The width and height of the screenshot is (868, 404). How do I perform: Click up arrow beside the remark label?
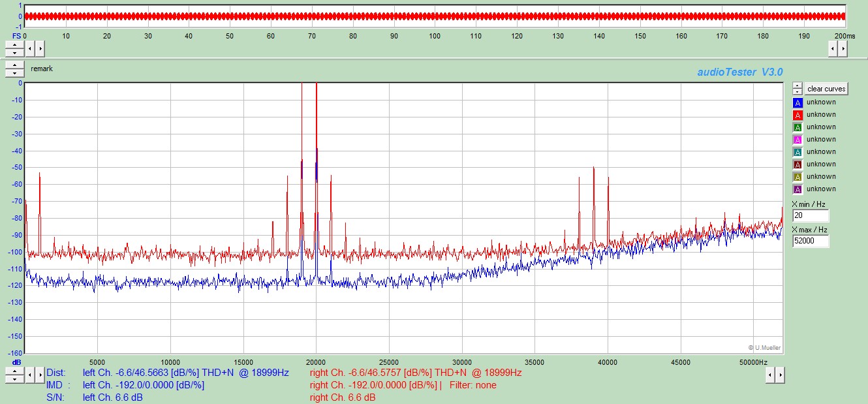(x=14, y=65)
